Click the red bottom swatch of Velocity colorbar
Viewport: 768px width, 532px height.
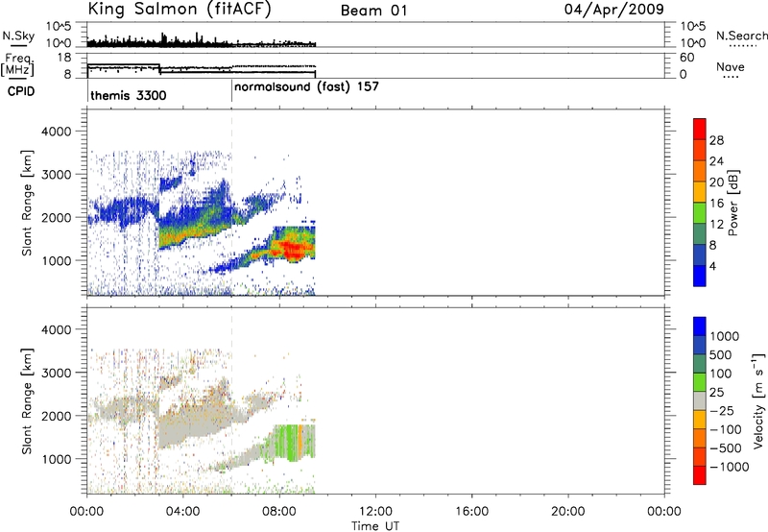(x=700, y=475)
